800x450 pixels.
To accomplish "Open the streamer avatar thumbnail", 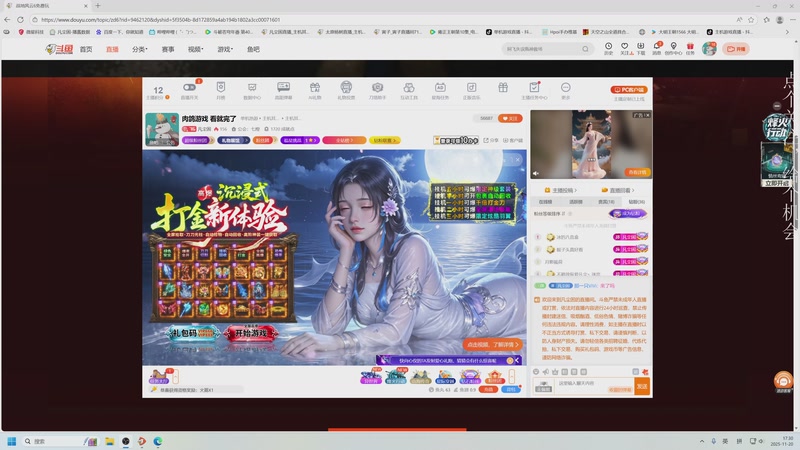I will coord(162,130).
